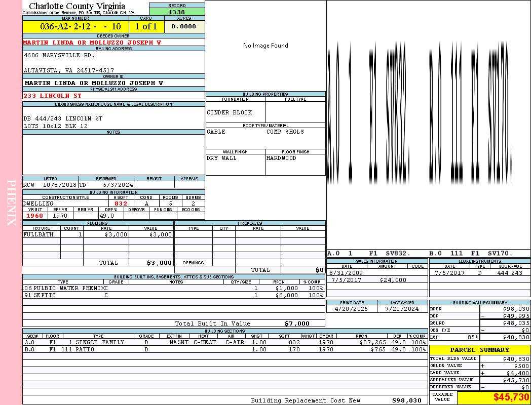This screenshot has width=532, height=405.
Task: Click the SINGLE FAMILY building section type
Action: [x=100, y=342]
